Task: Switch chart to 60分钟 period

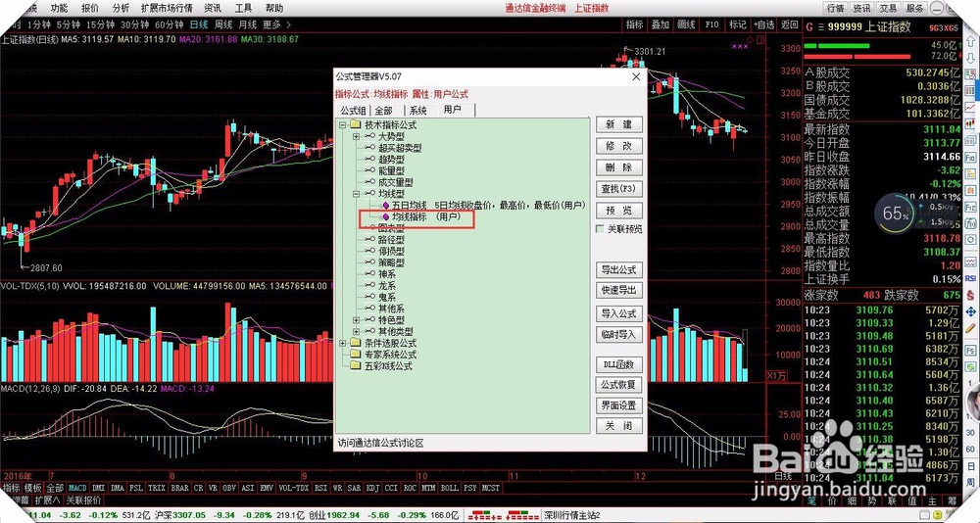Action: pos(169,25)
